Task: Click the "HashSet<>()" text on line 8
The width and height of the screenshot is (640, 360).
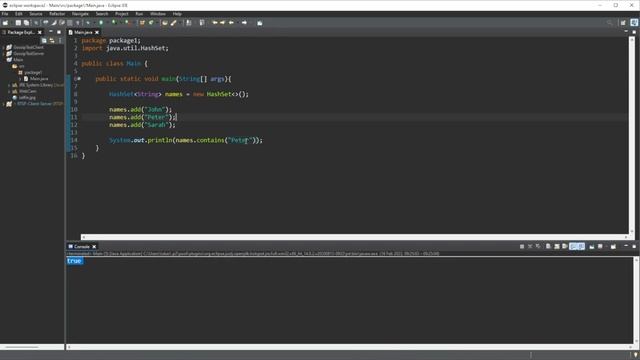Action: pos(227,94)
